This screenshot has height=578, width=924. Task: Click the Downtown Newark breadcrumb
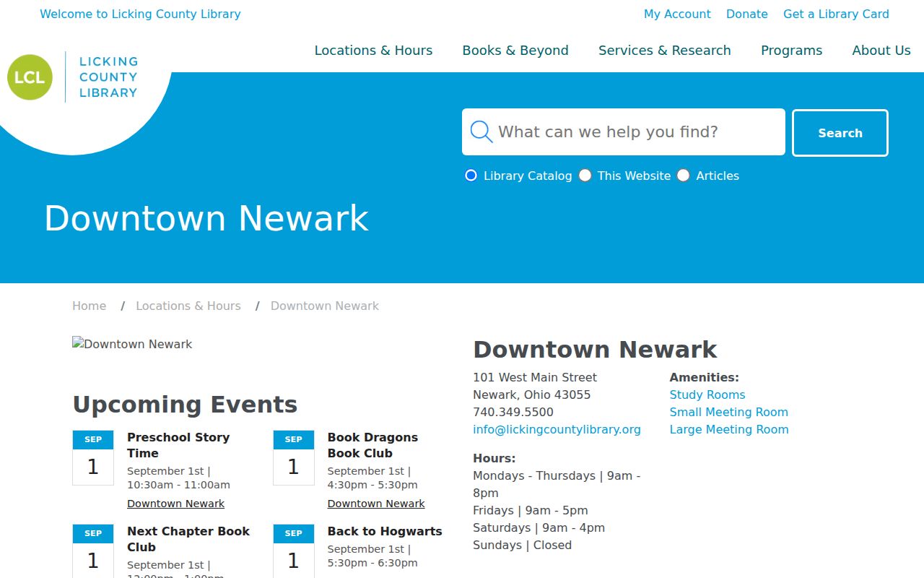pyautogui.click(x=325, y=306)
